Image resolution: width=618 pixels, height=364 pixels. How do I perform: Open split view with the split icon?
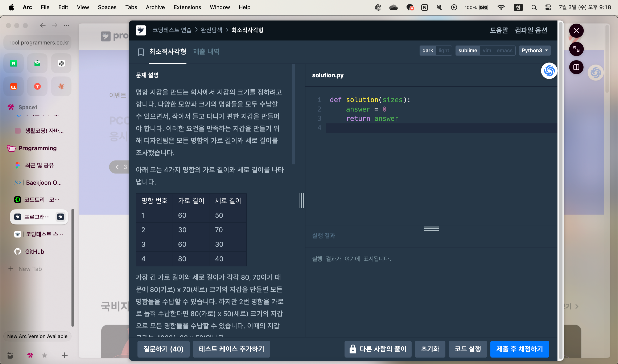[x=576, y=67]
